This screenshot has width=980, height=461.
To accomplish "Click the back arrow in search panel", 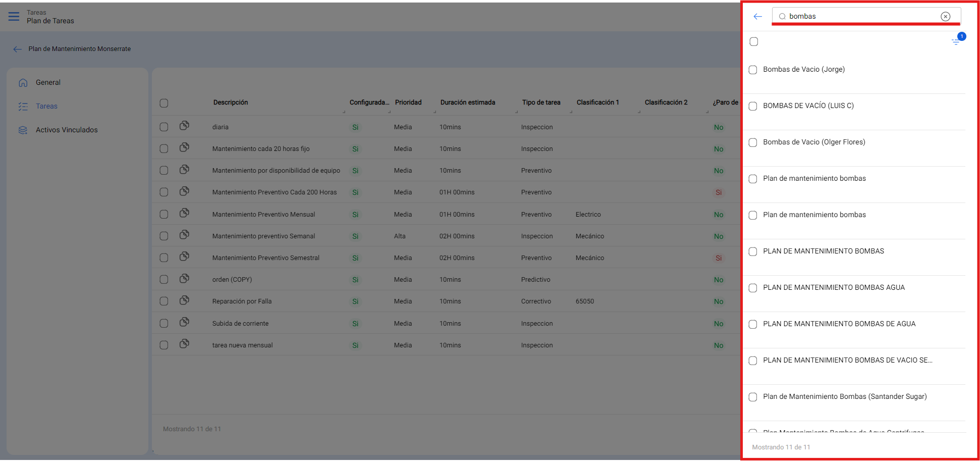I will pos(757,17).
